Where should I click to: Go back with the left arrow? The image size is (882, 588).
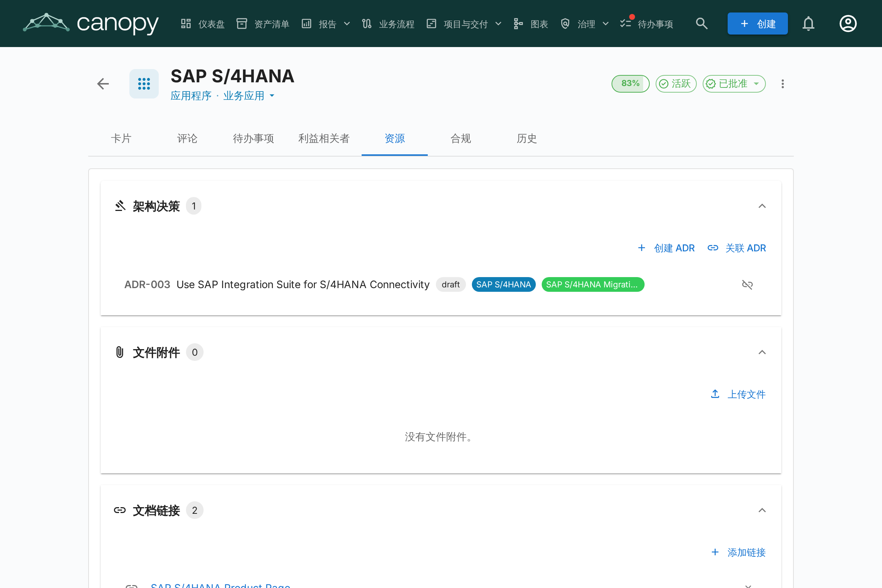[103, 84]
